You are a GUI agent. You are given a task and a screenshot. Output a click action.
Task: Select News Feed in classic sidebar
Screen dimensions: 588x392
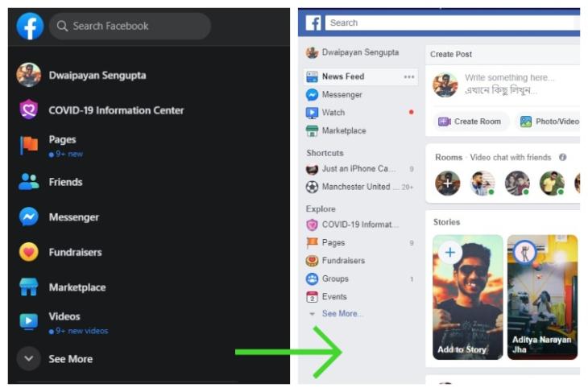[360, 76]
